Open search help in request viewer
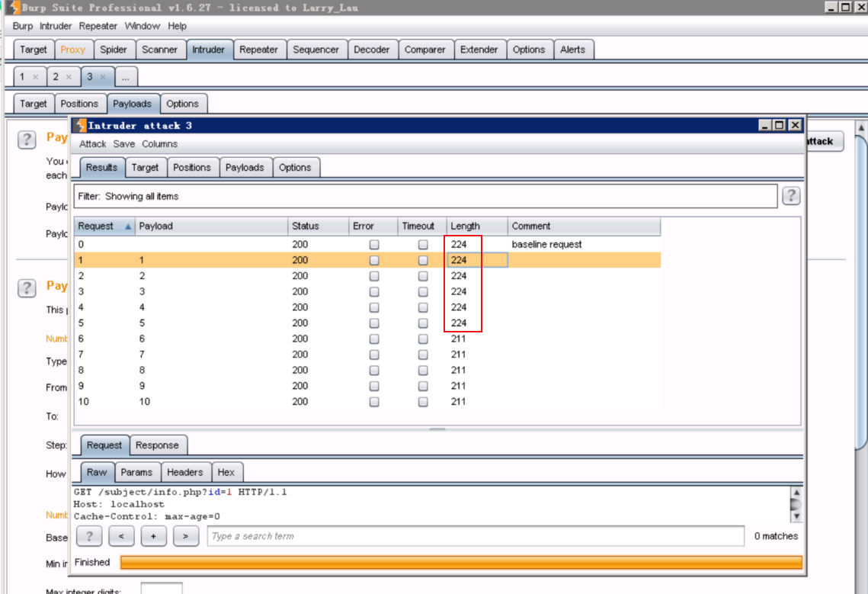Screen dimensions: 868x594 [89, 536]
